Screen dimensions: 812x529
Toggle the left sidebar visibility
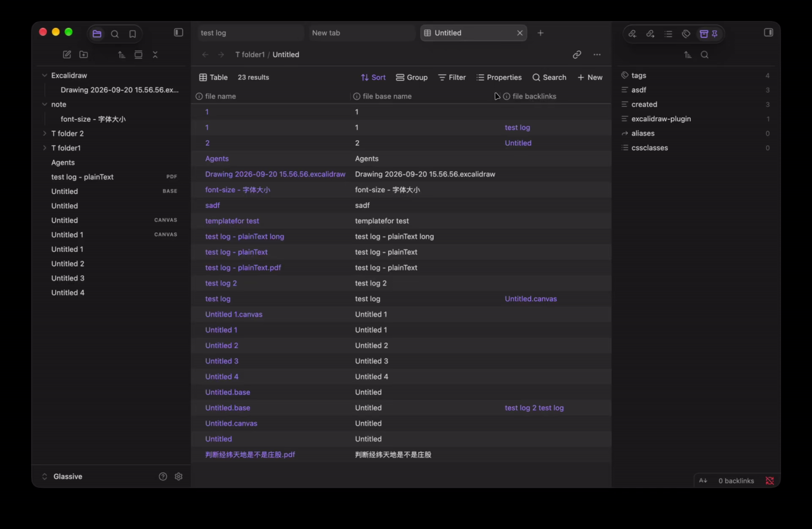click(x=178, y=32)
